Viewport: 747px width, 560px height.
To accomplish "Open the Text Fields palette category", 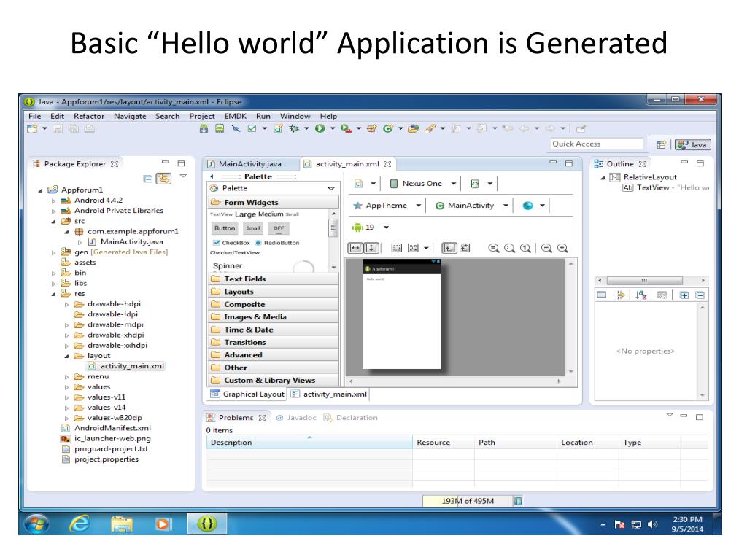I will (274, 279).
